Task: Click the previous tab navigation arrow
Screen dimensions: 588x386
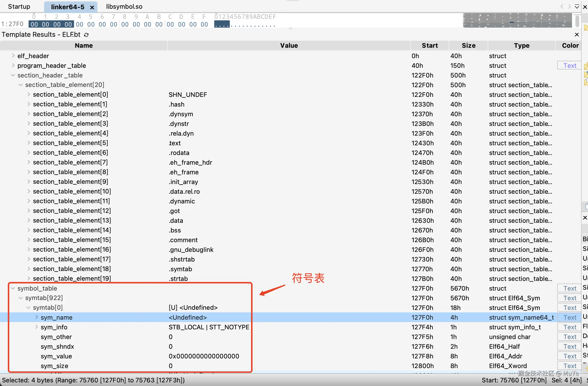Action: pos(562,7)
